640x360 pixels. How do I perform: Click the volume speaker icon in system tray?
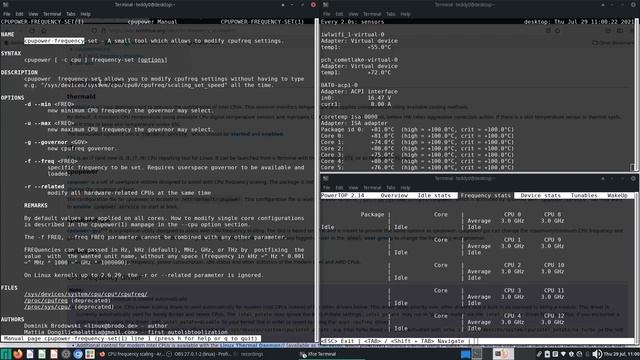pyautogui.click(x=597, y=354)
